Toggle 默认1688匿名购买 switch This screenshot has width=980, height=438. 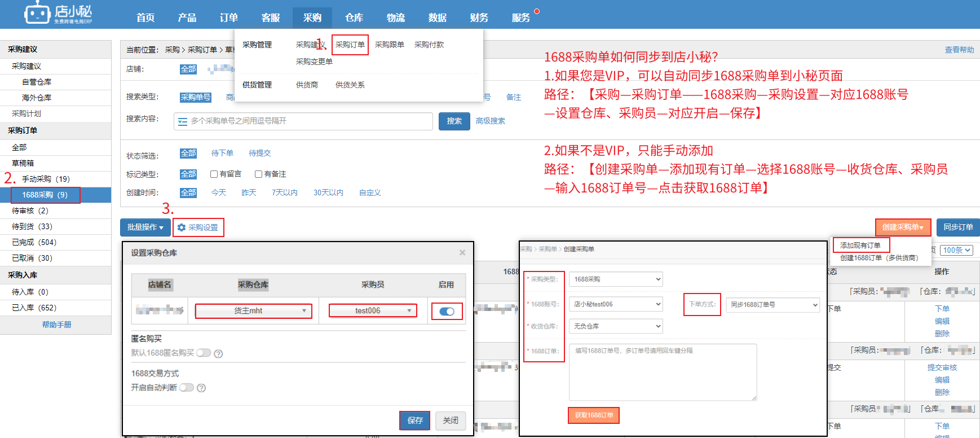204,353
